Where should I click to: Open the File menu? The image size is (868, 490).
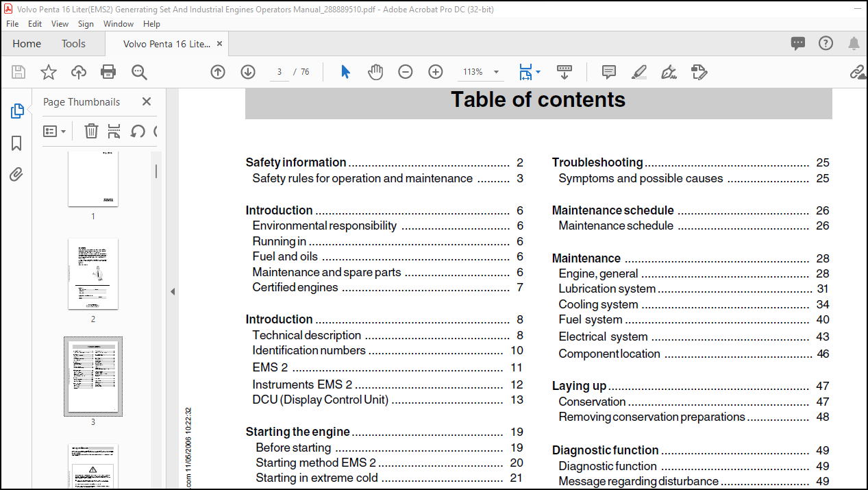click(x=12, y=23)
